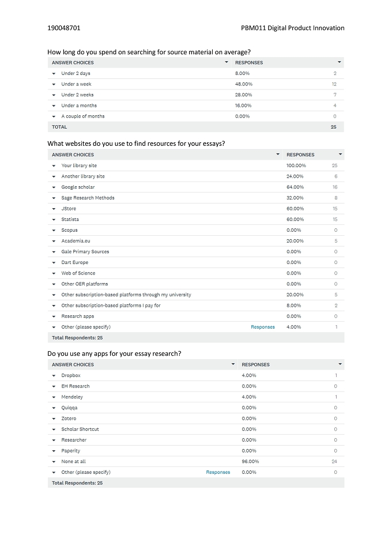This screenshot has height=554, width=392.
Task: Open Answer Choices dropdown in apps table
Action: tap(233, 364)
